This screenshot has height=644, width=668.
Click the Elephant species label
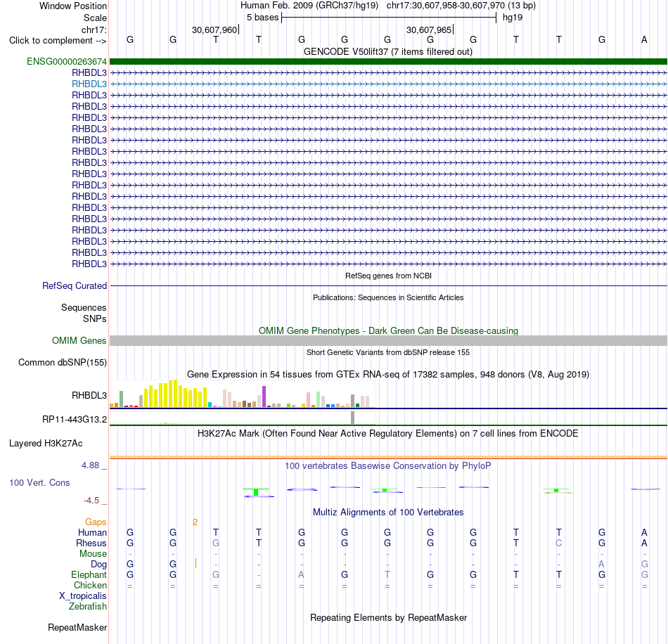[89, 575]
